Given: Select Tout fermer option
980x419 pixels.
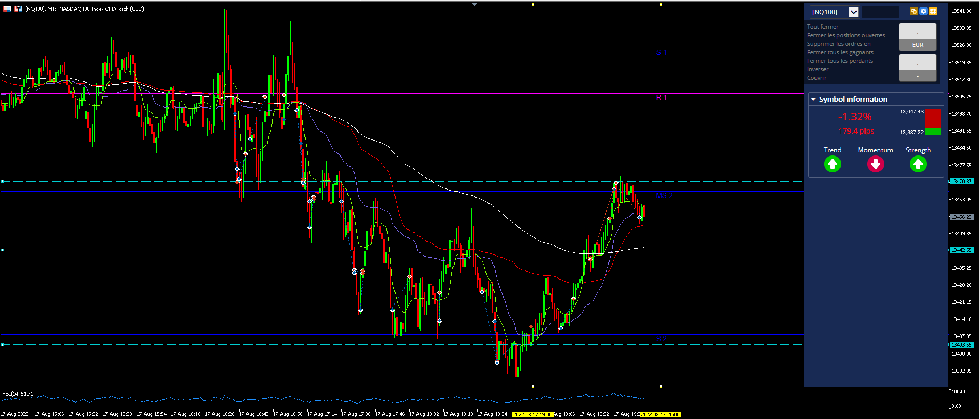Looking at the screenshot, I should (822, 27).
